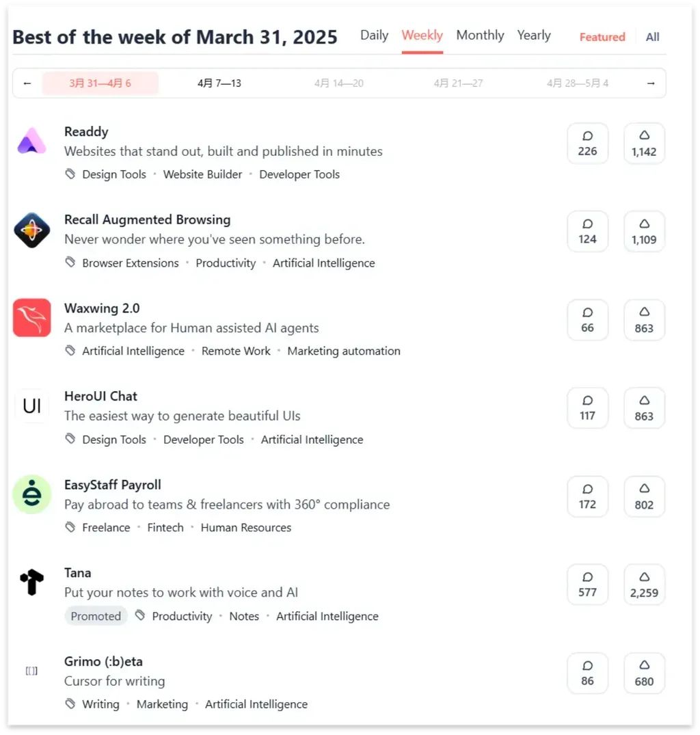The width and height of the screenshot is (700, 735).
Task: Enable the Featured filter
Action: click(602, 37)
